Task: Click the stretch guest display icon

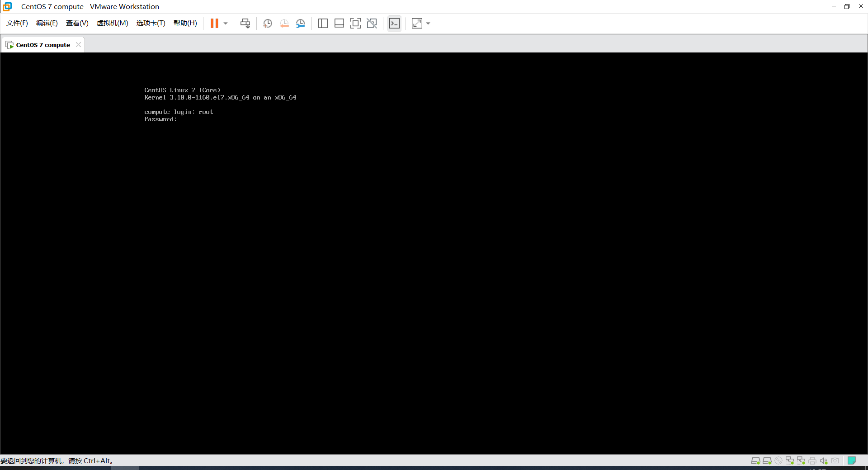Action: click(x=417, y=24)
